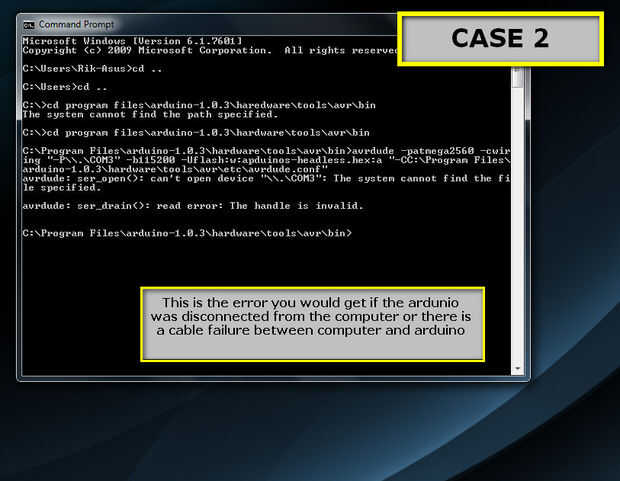
Task: Click the cd command line with "hardware\tools\avr\bin"
Action: point(196,133)
